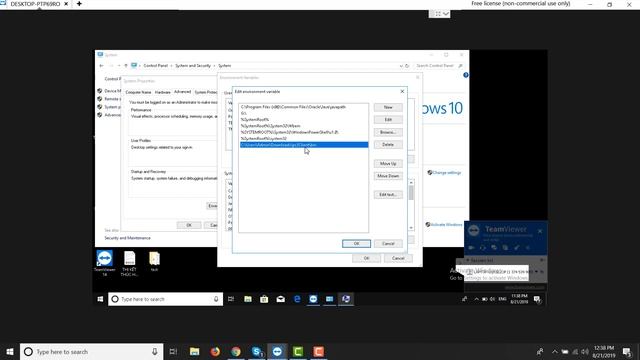The height and width of the screenshot is (360, 640).
Task: Close the Edit environment variable dialog
Action: click(x=402, y=91)
